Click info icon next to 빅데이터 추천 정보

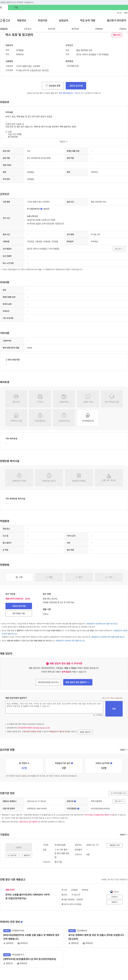point(21,922)
